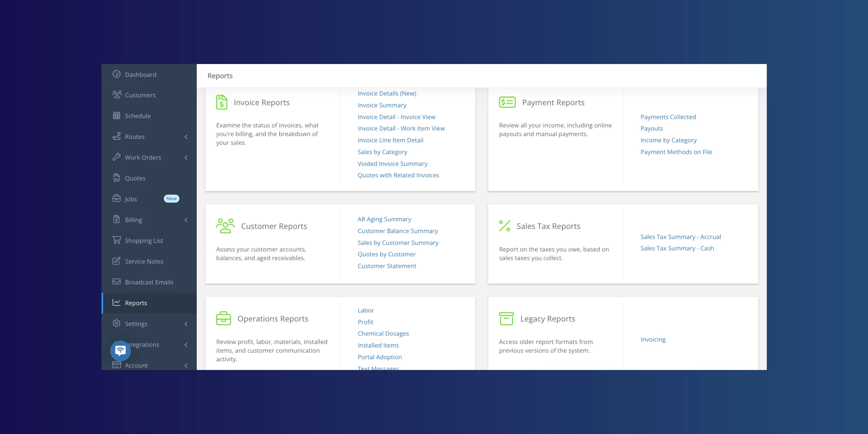Expand the Account submenu chevron
Image resolution: width=868 pixels, height=434 pixels.
(x=186, y=365)
